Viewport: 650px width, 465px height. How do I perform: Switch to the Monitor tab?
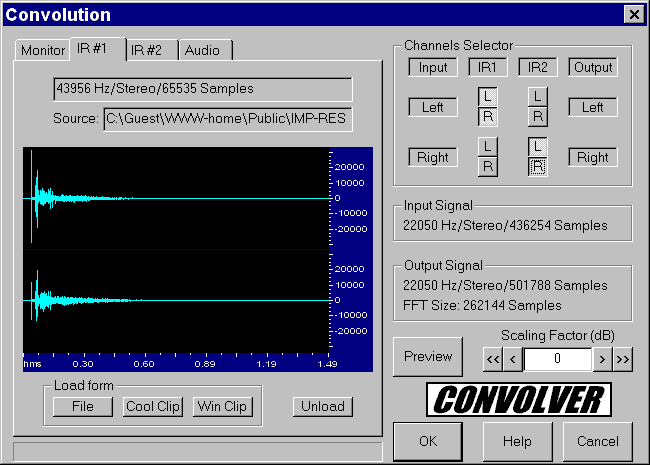pos(43,51)
